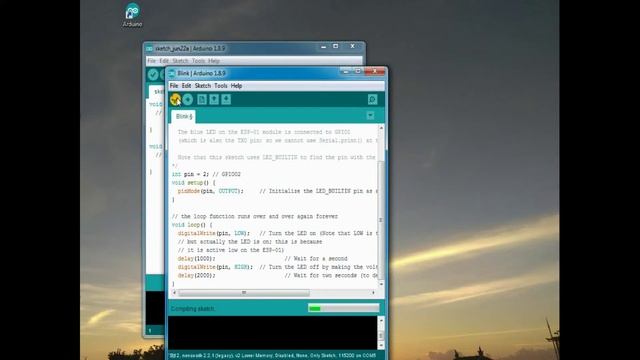Open Help menu in Blink window
The image size is (640, 360).
[236, 86]
